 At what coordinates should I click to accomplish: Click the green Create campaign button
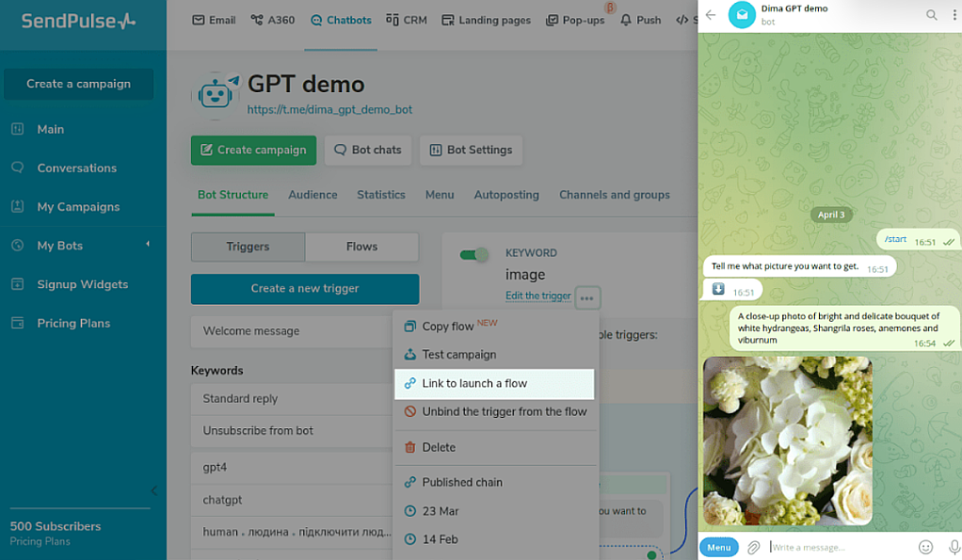click(253, 151)
